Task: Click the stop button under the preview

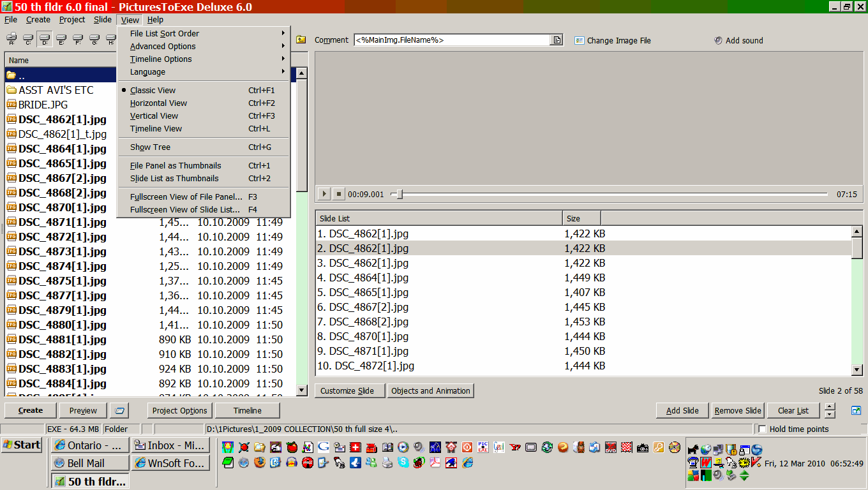Action: [x=339, y=194]
